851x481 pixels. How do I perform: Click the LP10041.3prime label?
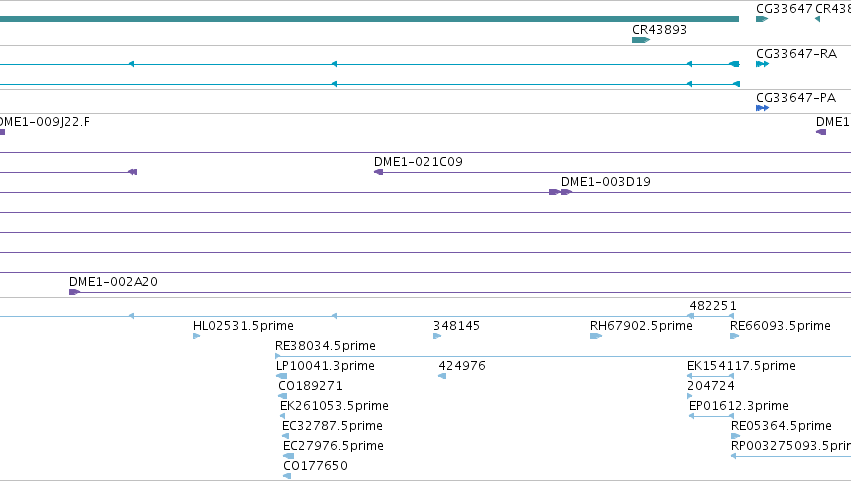(x=325, y=366)
